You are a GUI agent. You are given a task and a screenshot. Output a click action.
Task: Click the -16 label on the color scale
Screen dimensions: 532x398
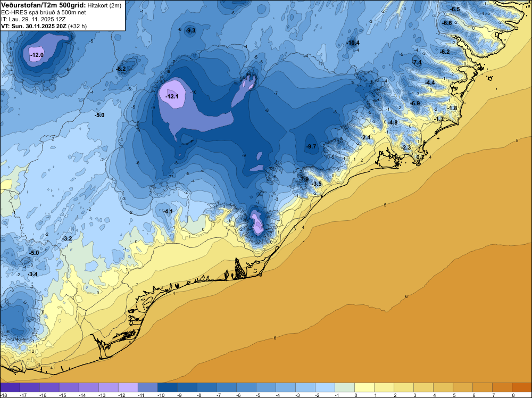click(x=43, y=395)
